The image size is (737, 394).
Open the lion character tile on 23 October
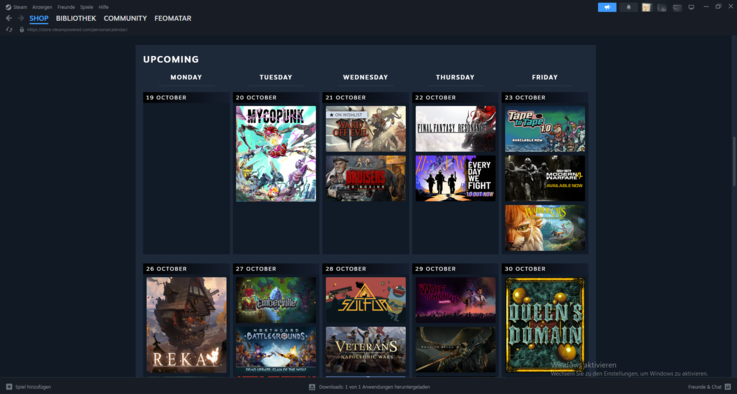545,228
